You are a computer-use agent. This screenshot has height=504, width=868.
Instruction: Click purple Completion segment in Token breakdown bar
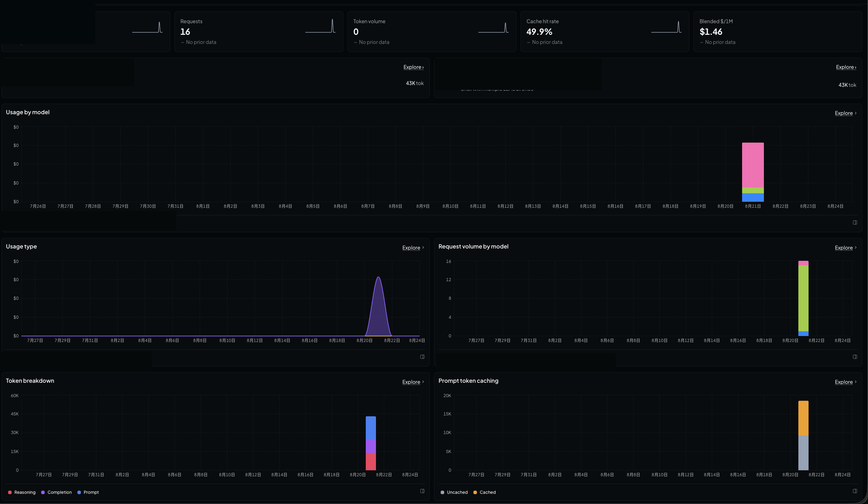point(371,446)
